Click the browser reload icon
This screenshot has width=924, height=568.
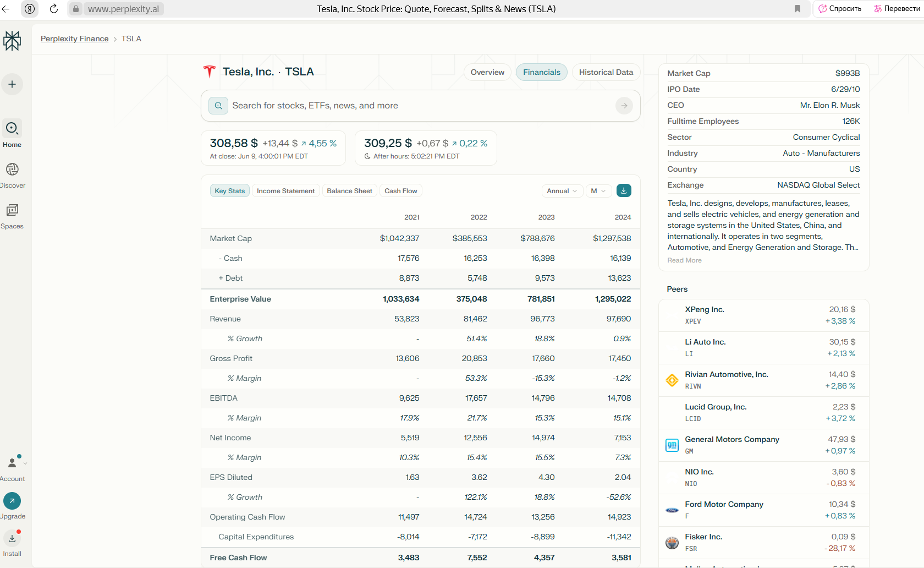[54, 9]
